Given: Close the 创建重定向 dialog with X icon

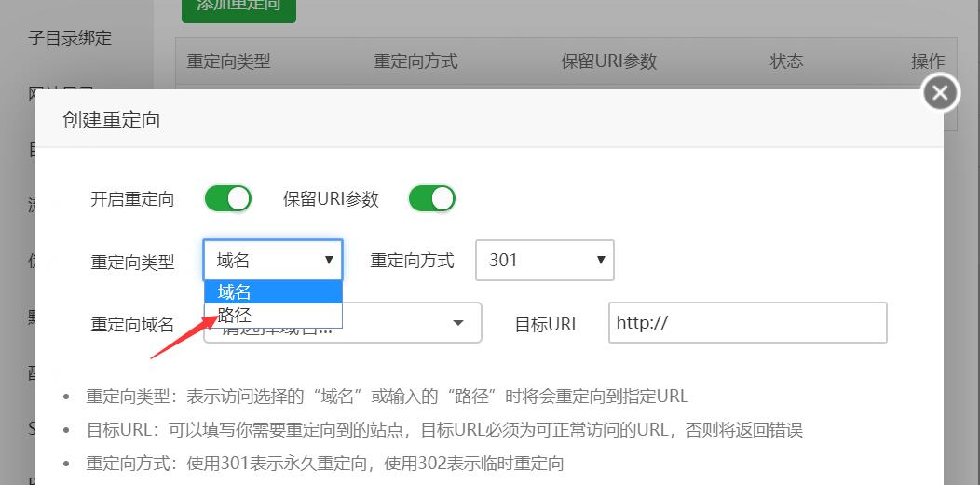Looking at the screenshot, I should [x=940, y=93].
